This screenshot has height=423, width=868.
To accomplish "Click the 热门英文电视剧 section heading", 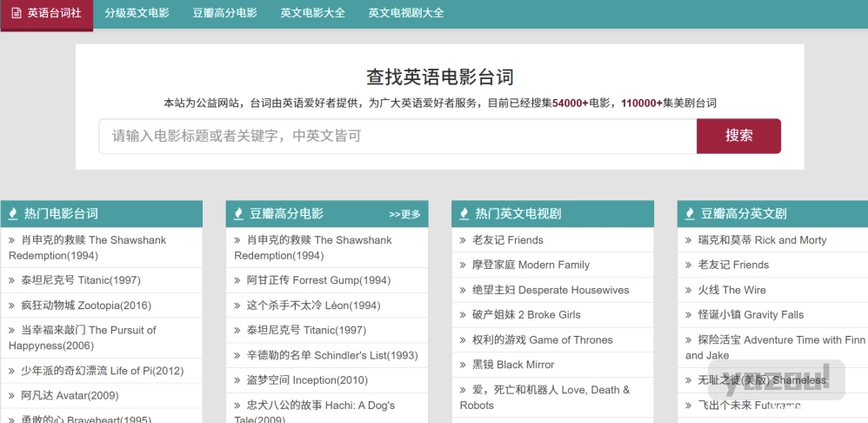I will [x=518, y=214].
